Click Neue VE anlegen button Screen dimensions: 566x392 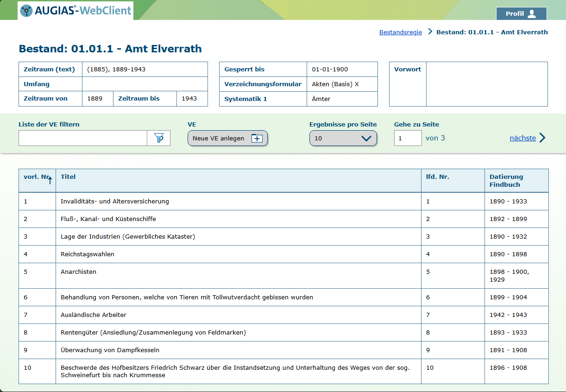click(227, 138)
